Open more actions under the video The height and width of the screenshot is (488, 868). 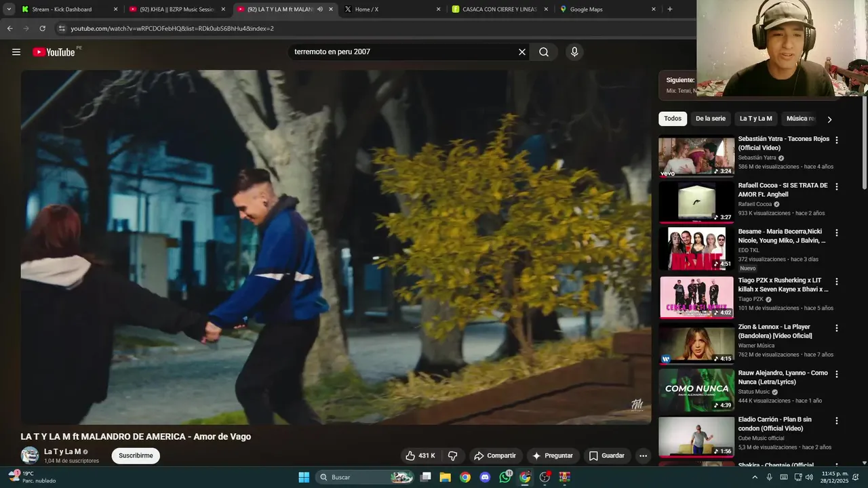coord(643,455)
